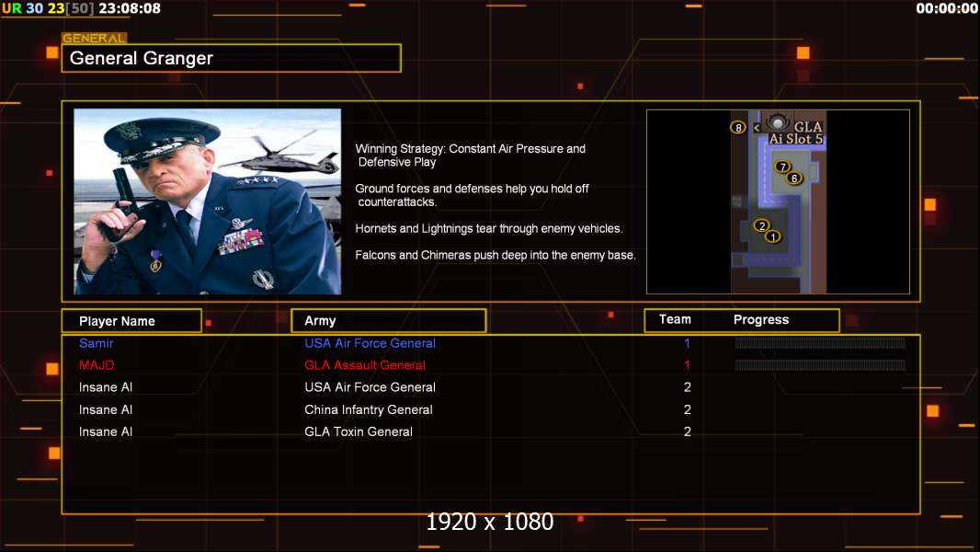Select player Samir in the list

(x=97, y=343)
